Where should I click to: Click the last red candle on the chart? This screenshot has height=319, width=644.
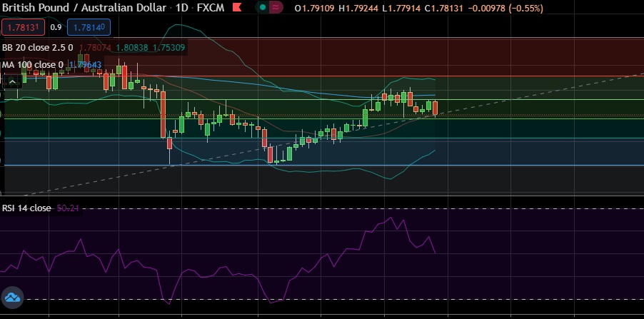[x=435, y=108]
